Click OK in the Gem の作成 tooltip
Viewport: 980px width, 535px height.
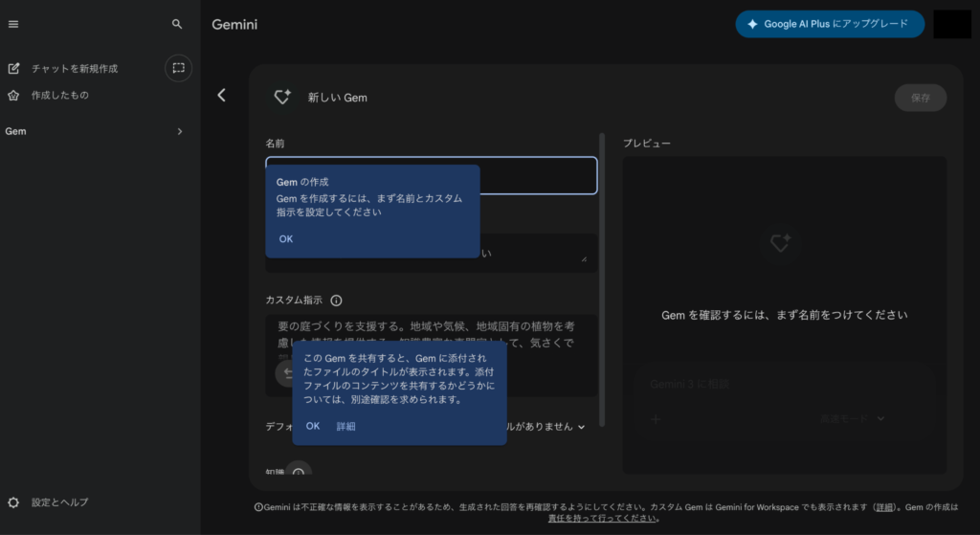pos(285,238)
